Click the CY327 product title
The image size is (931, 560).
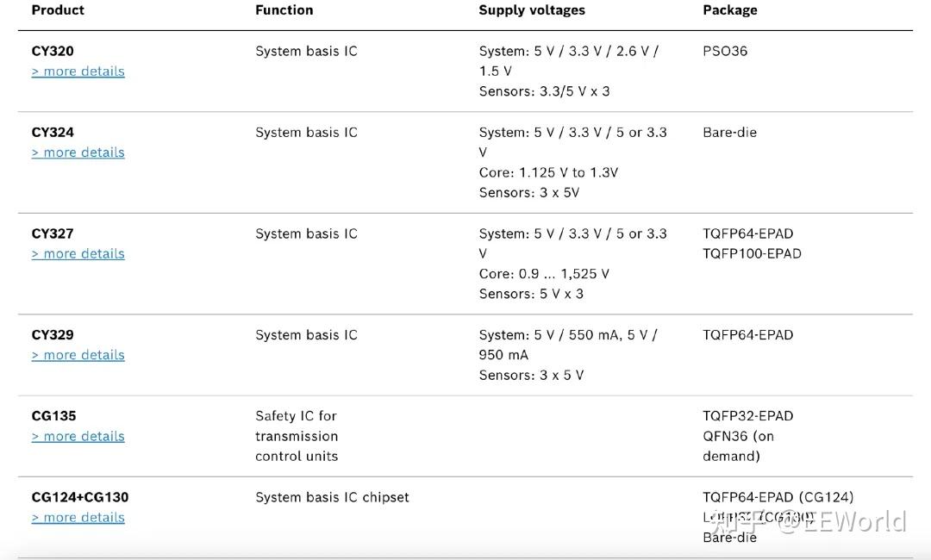pos(53,233)
